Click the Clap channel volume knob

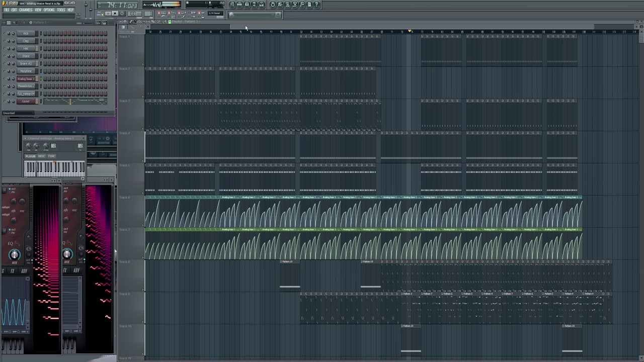tap(13, 41)
